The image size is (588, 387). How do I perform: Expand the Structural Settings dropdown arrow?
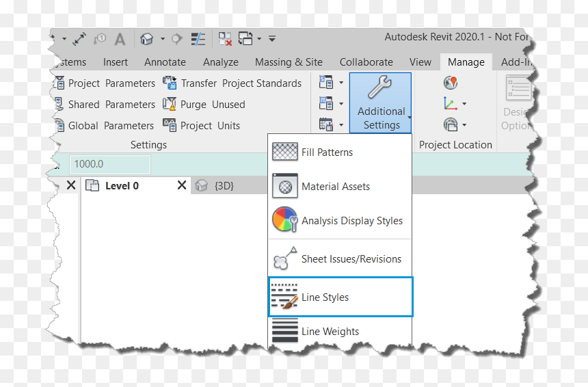pyautogui.click(x=341, y=83)
